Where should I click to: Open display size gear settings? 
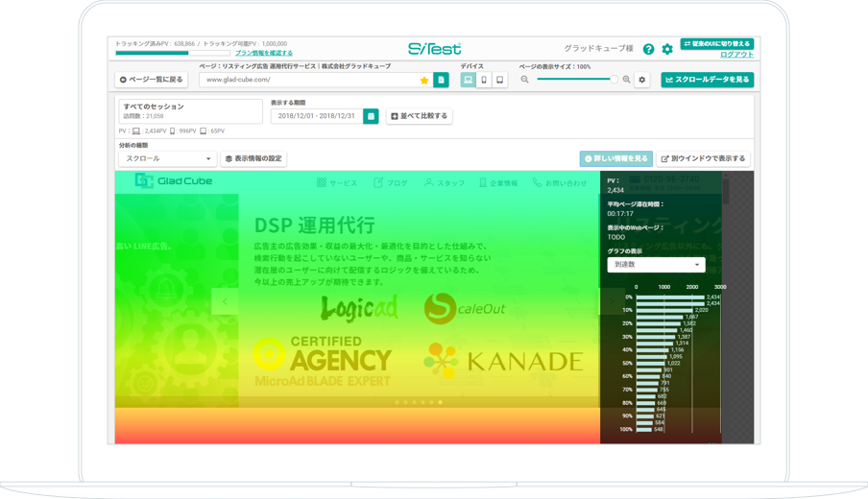click(642, 81)
